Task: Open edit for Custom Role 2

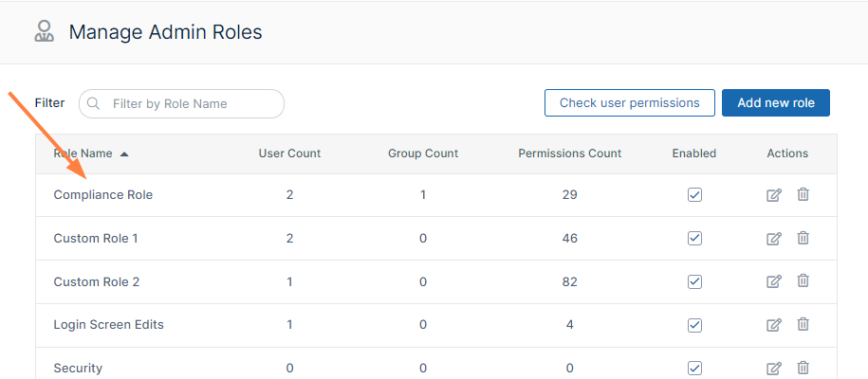Action: pos(774,281)
